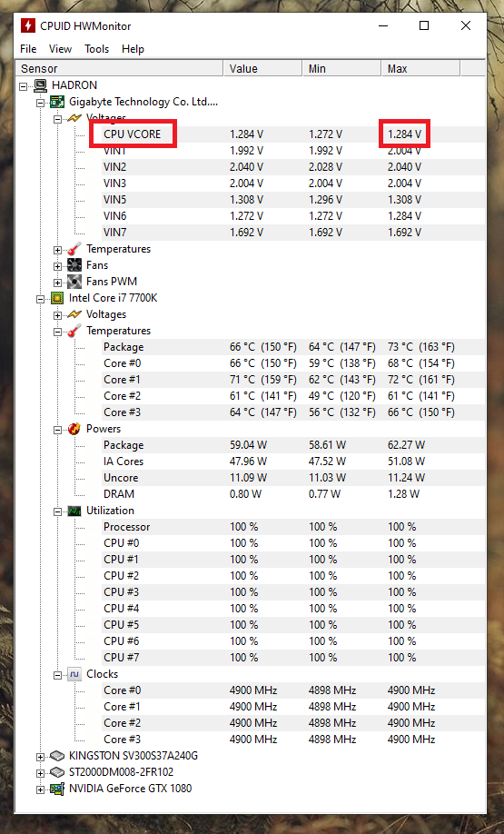Expand the Fans PWM node
Image resolution: width=504 pixels, height=834 pixels.
[x=57, y=283]
